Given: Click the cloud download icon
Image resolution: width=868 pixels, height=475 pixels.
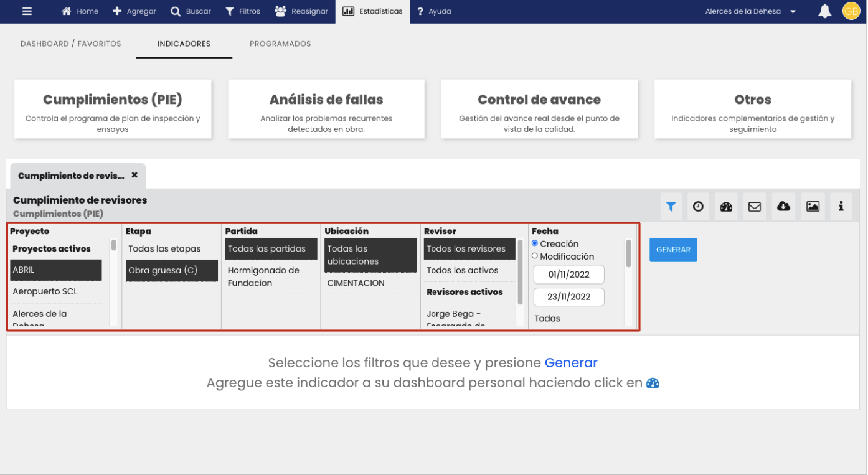Looking at the screenshot, I should [783, 207].
